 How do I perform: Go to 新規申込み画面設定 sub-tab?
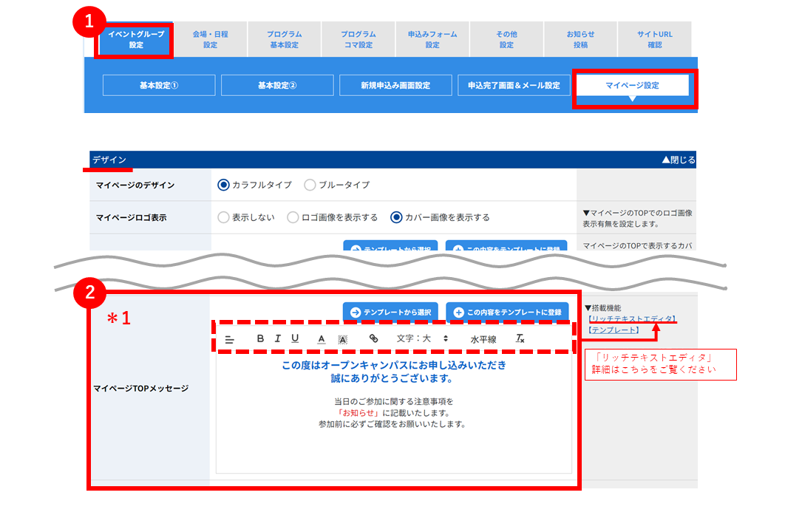pyautogui.click(x=395, y=86)
